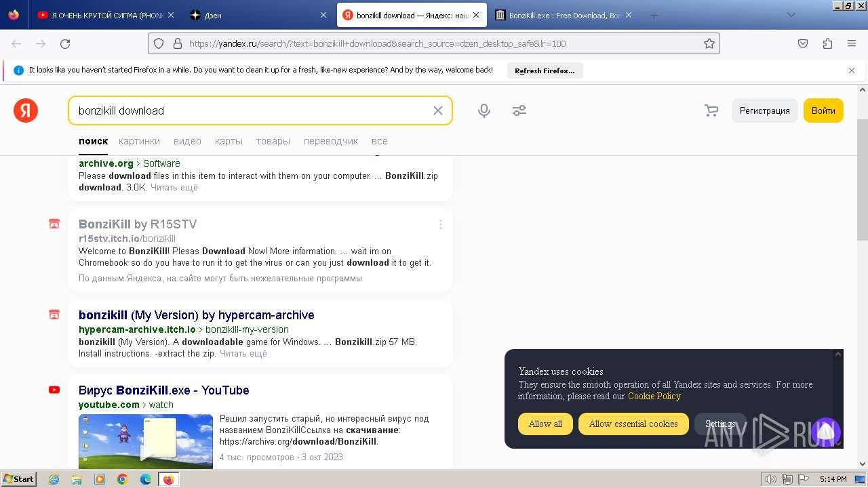Open Windows Explorer from taskbar
This screenshot has height=488, width=868.
(x=77, y=479)
